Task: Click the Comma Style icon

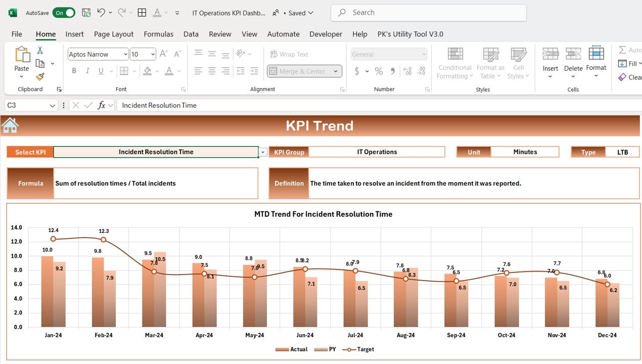Action: point(392,71)
